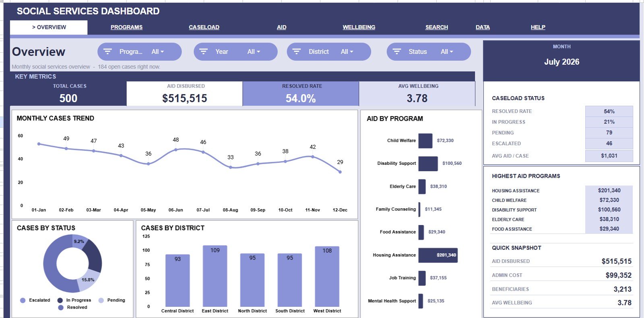This screenshot has width=644, height=318.
Task: Select the Child Welfare bar in Aid chart
Action: point(425,141)
